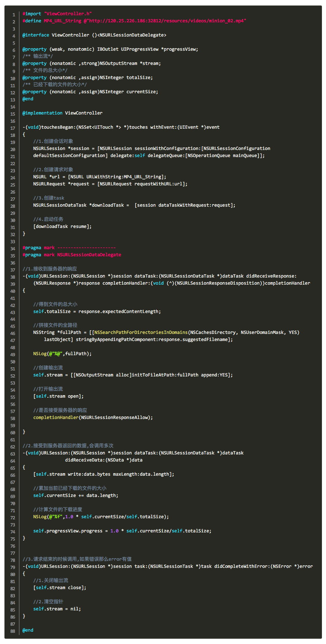
Task: Click didReceiveResponse: in the method signature
Action: [x=271, y=276]
